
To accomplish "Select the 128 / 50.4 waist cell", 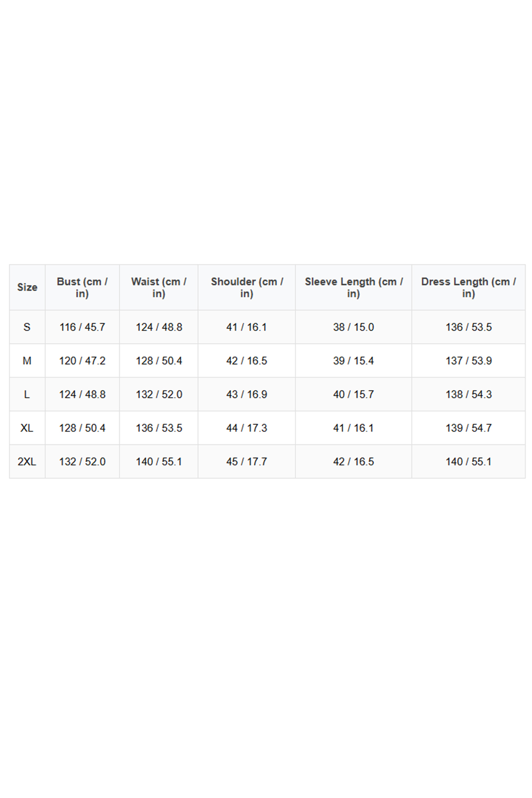I will pyautogui.click(x=159, y=361).
